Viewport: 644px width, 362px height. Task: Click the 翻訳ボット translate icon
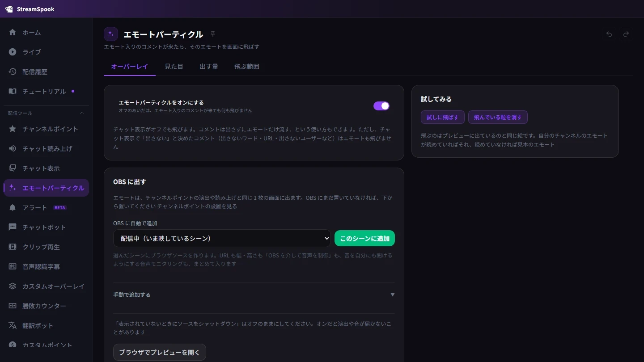(13, 325)
